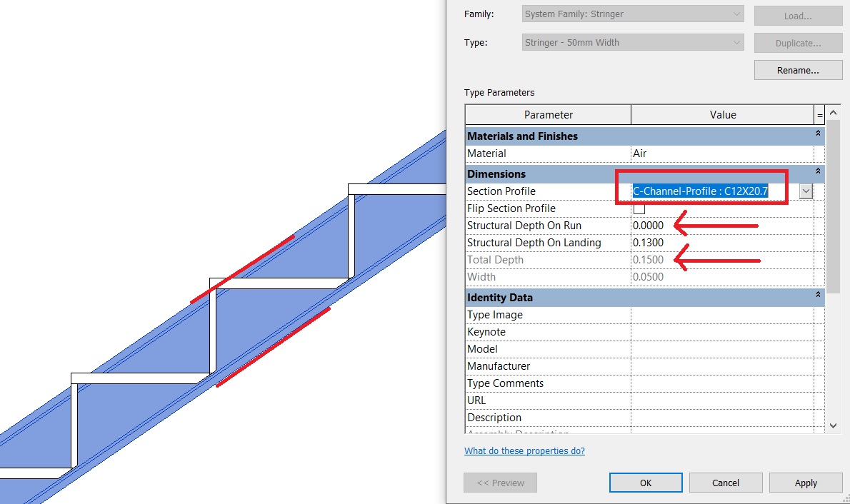Image resolution: width=850 pixels, height=504 pixels.
Task: Apply the type parameter changes
Action: pyautogui.click(x=806, y=483)
